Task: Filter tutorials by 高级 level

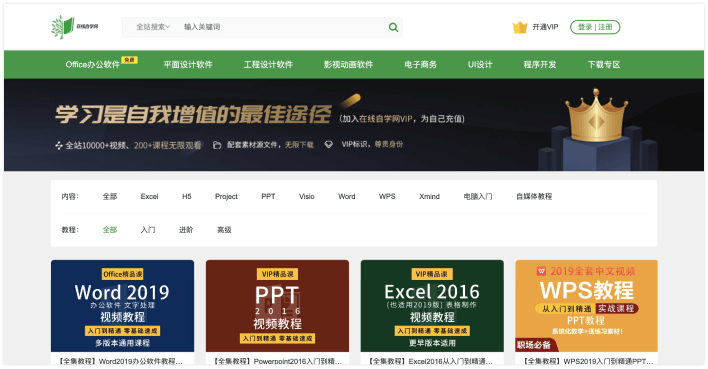Action: [x=224, y=230]
